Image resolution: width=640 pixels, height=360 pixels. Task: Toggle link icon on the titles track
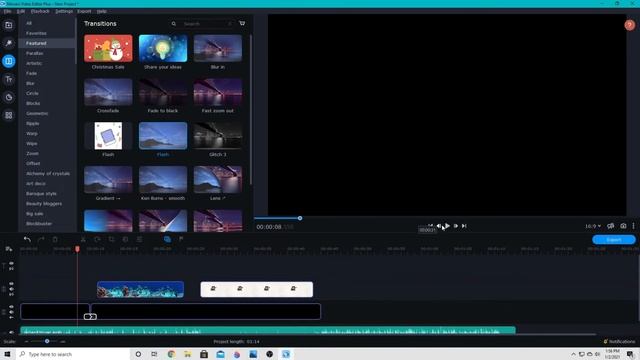[11, 269]
